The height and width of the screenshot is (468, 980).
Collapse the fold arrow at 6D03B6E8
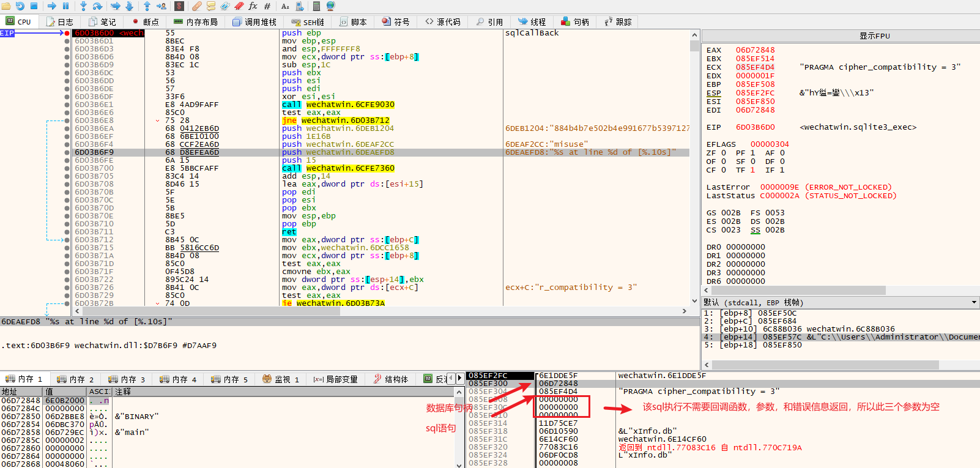point(158,121)
